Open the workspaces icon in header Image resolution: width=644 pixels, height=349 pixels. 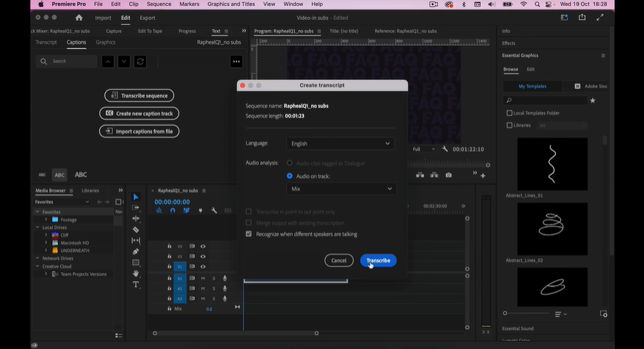pos(564,17)
